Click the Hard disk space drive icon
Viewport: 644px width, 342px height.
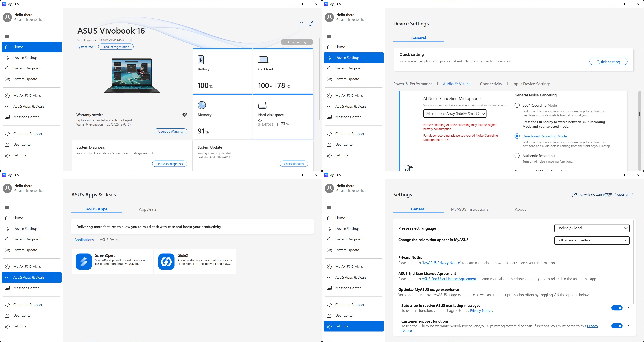tap(262, 105)
